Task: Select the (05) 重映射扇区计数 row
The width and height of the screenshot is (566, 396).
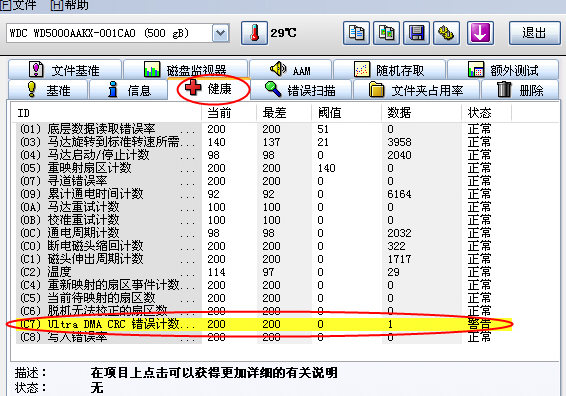Action: pyautogui.click(x=264, y=168)
